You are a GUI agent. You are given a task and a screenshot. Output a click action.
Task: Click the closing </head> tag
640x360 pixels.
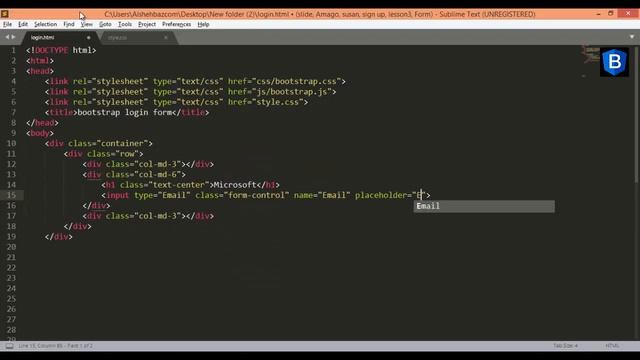click(x=42, y=123)
